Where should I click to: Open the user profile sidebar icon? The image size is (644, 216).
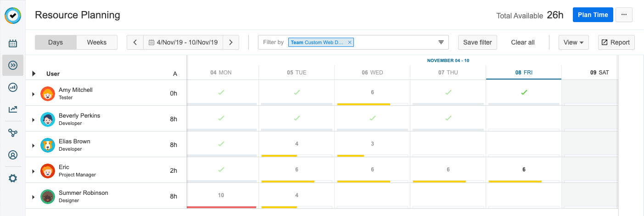[x=13, y=155]
